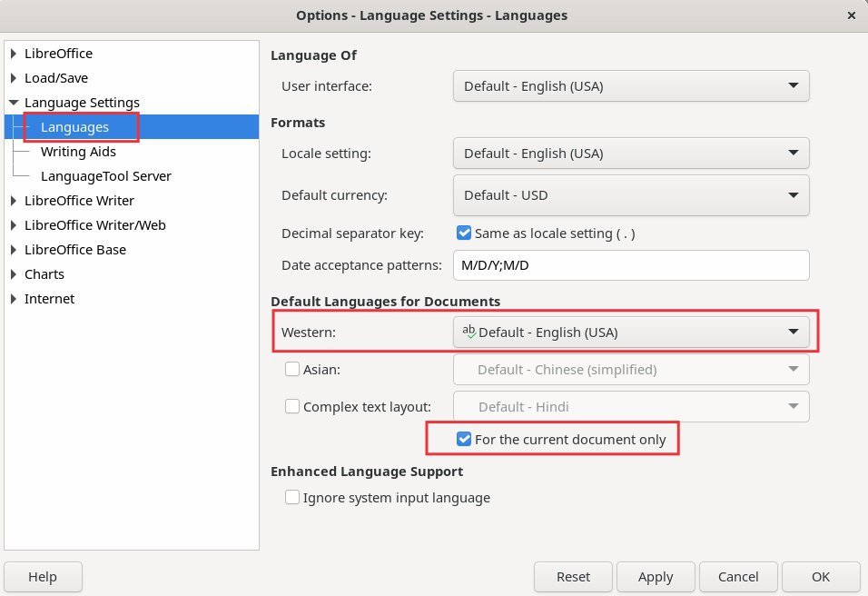The height and width of the screenshot is (596, 868).
Task: Click the LibreOffice Writer/Web tree label
Action: 95,225
